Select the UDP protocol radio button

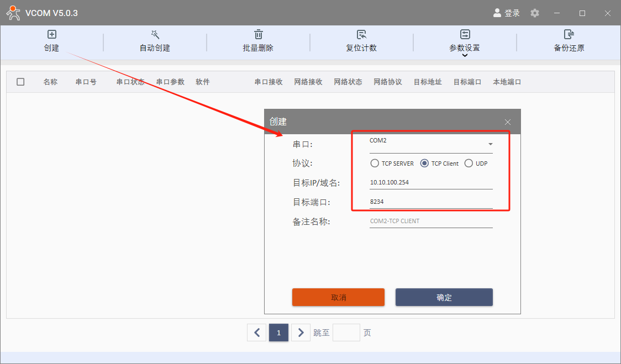[469, 163]
